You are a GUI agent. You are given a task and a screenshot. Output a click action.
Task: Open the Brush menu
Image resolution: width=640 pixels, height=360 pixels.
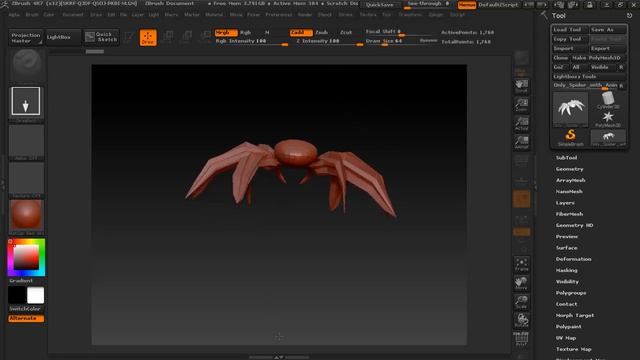[32, 15]
